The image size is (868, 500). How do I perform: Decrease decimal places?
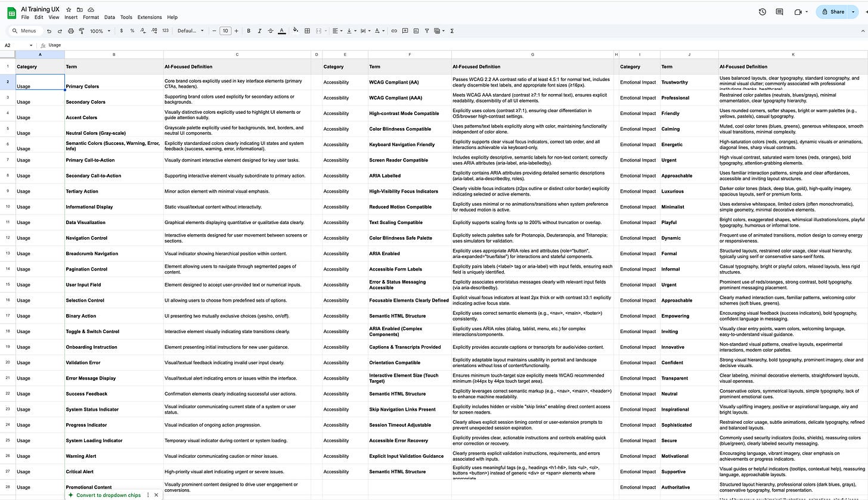click(x=143, y=31)
